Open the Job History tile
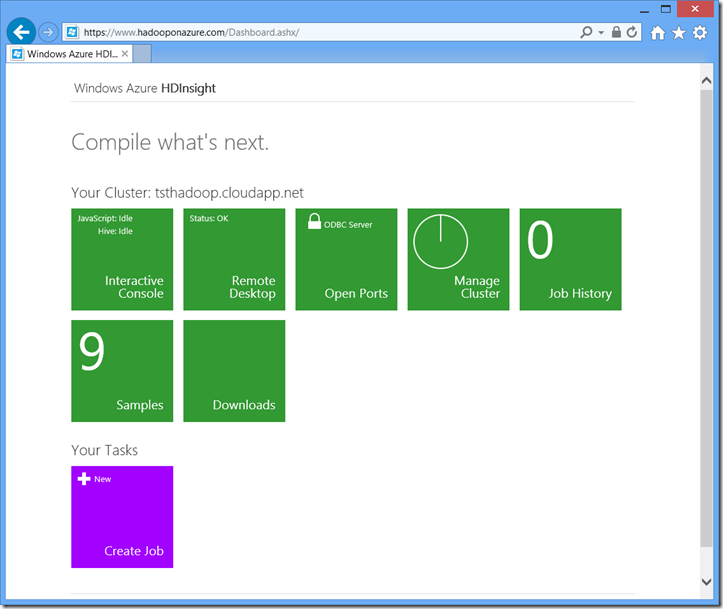Screen dimensions: 723x609 pyautogui.click(x=570, y=259)
